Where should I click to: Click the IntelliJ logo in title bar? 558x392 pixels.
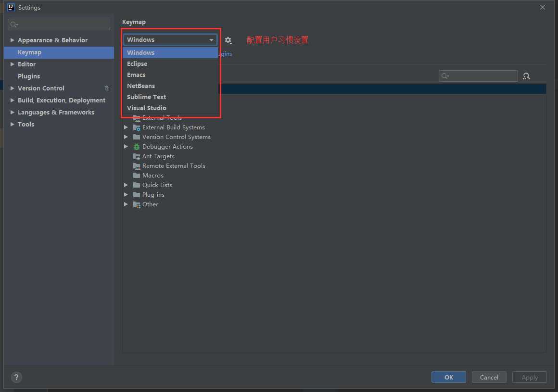pyautogui.click(x=11, y=7)
